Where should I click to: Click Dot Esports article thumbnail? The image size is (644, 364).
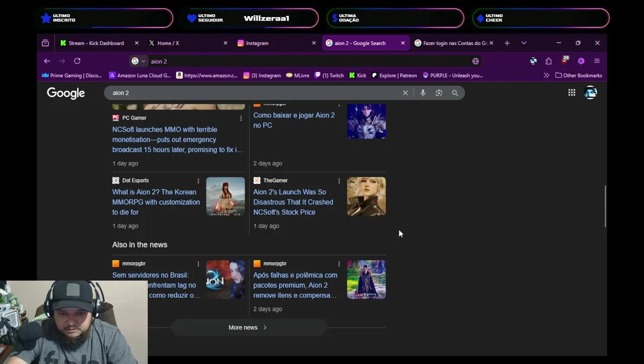coord(225,197)
